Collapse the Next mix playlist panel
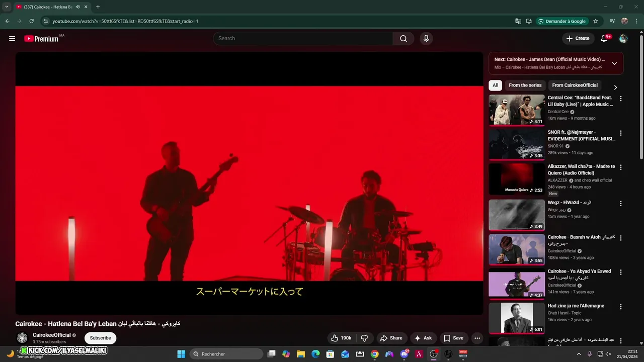This screenshot has height=362, width=644. click(x=614, y=63)
